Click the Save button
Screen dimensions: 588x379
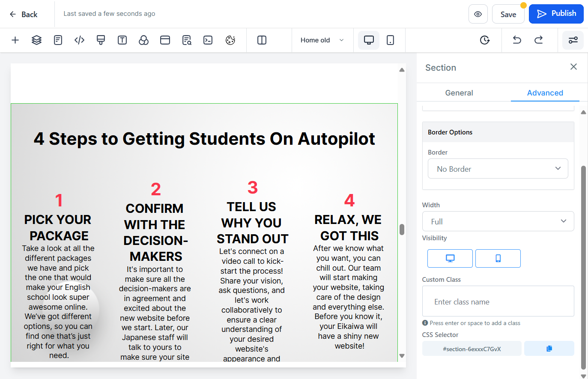(508, 15)
